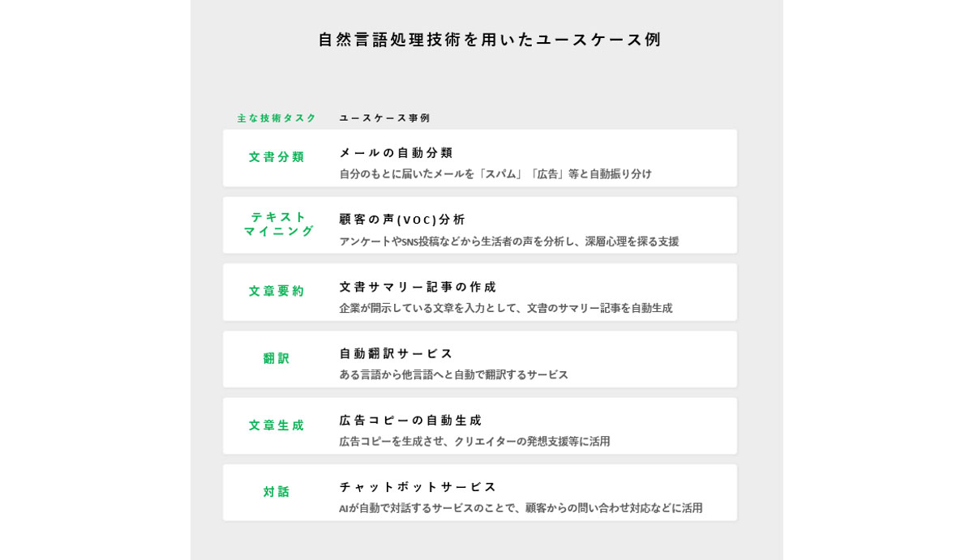973x560 pixels.
Task: Open the チャットボットサービス heading
Action: pyautogui.click(x=418, y=486)
